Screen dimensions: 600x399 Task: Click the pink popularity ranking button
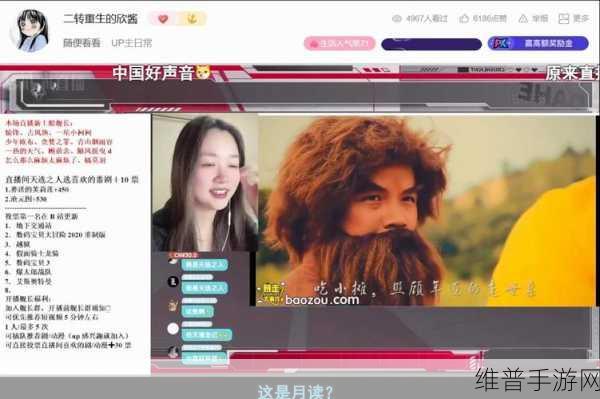tap(339, 44)
